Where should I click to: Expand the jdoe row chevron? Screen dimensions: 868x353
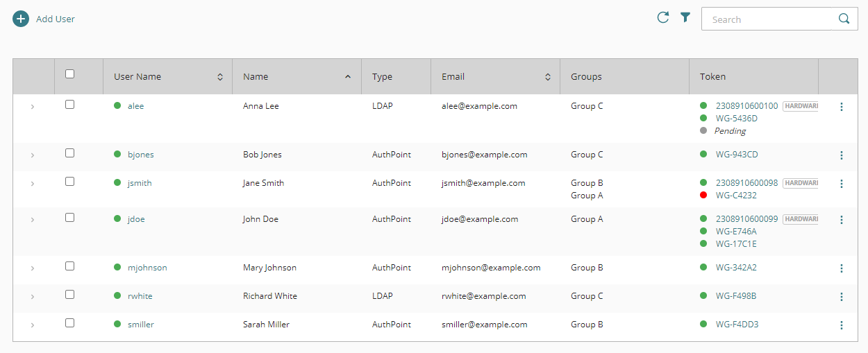(x=33, y=220)
